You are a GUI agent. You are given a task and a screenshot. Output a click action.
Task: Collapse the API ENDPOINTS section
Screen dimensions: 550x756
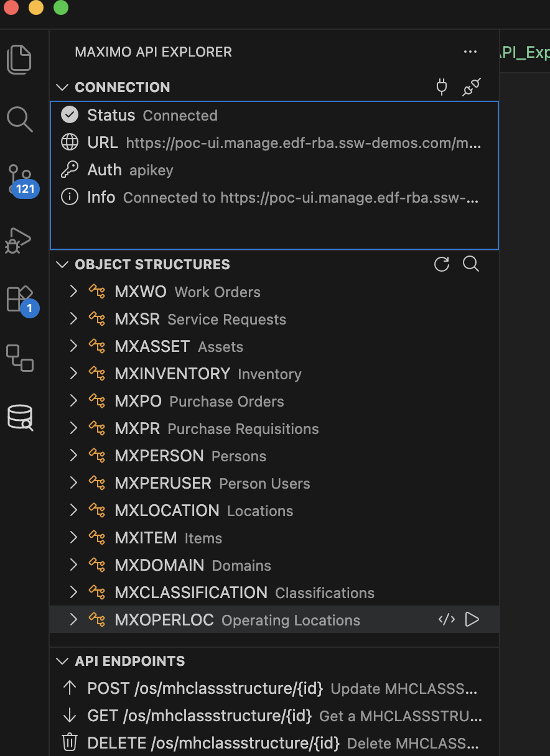click(62, 661)
